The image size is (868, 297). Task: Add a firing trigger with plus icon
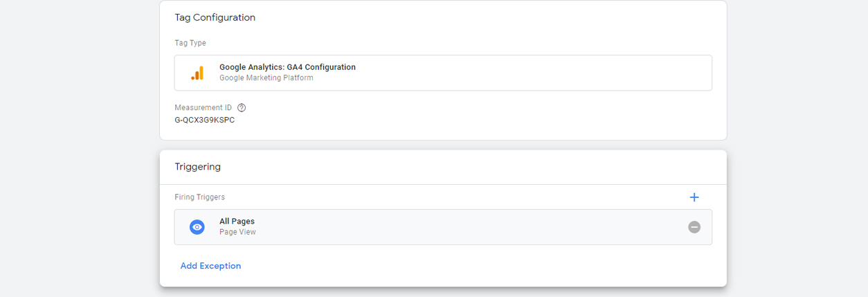click(694, 197)
